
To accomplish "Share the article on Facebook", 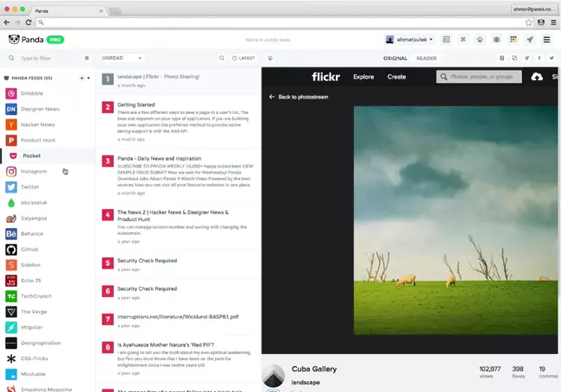I will pos(539,58).
